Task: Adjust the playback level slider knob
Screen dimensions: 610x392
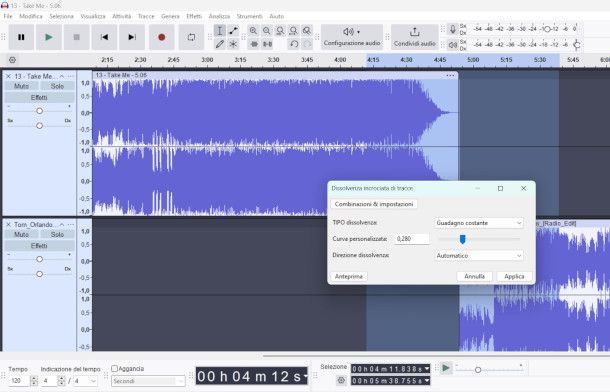Action: pos(577,45)
